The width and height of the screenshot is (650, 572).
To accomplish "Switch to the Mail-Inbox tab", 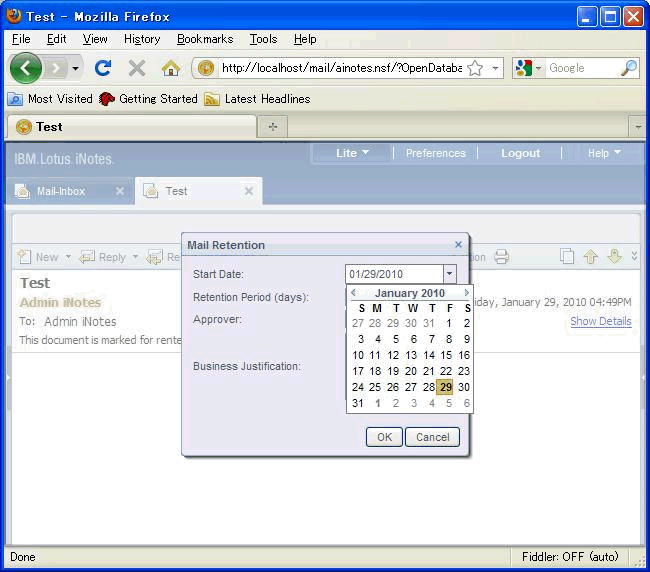I will [x=61, y=191].
